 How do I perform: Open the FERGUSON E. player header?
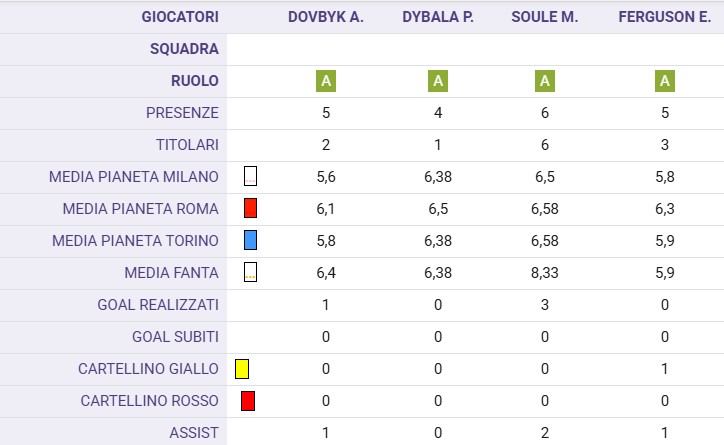pos(665,17)
